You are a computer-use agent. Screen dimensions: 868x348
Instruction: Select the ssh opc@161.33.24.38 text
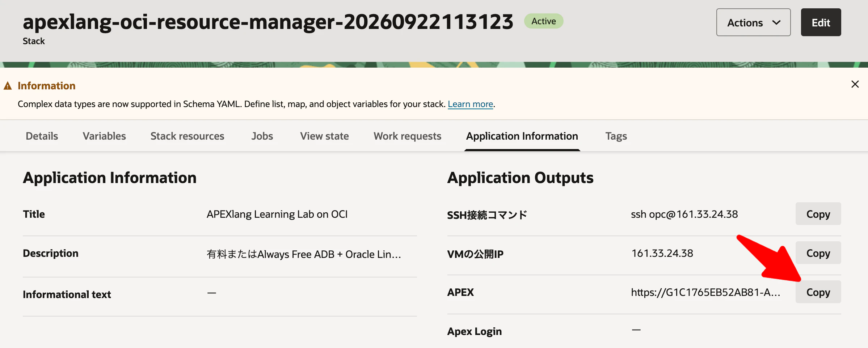point(684,214)
